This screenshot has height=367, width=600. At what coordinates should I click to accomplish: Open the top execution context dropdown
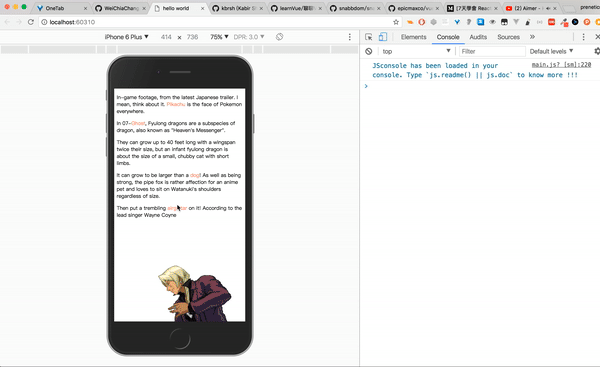(x=416, y=51)
